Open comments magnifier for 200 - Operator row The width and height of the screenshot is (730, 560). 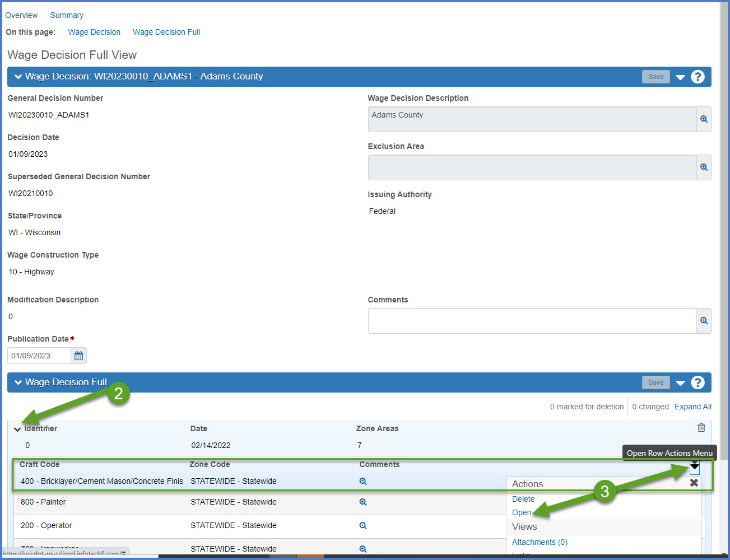(363, 526)
